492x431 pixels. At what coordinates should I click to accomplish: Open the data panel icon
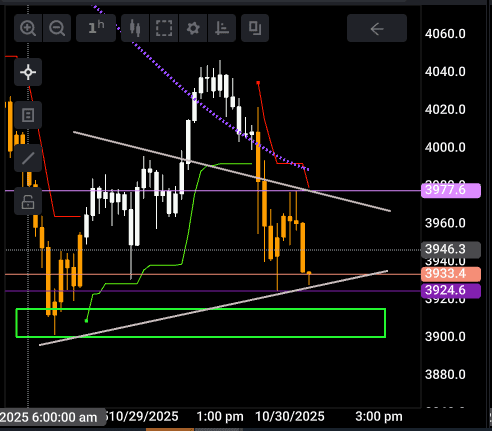tap(28, 115)
